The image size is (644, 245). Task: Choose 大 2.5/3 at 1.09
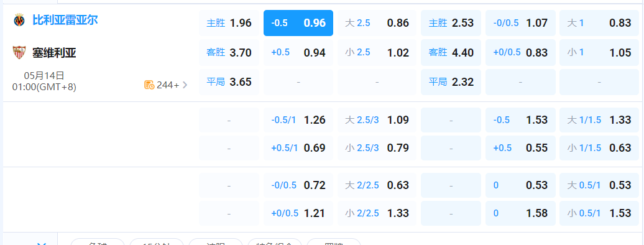(x=377, y=120)
